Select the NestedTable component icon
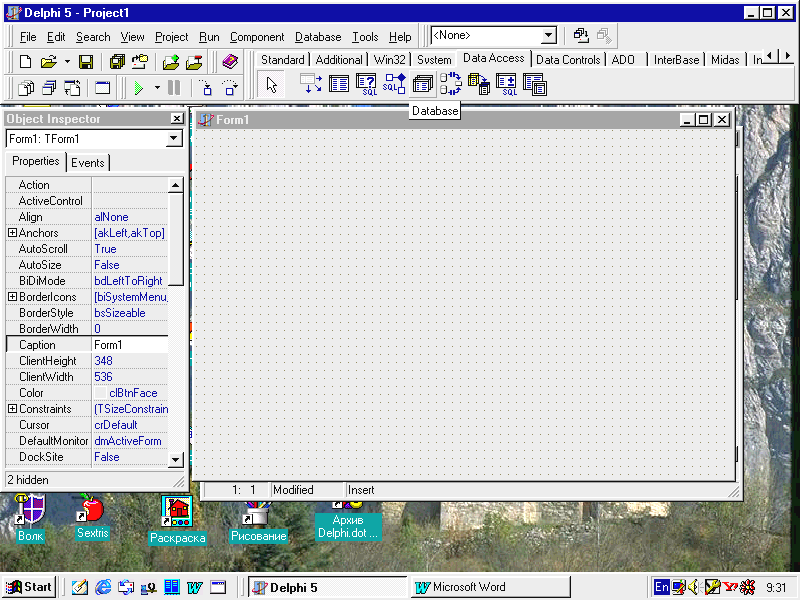 click(x=534, y=84)
